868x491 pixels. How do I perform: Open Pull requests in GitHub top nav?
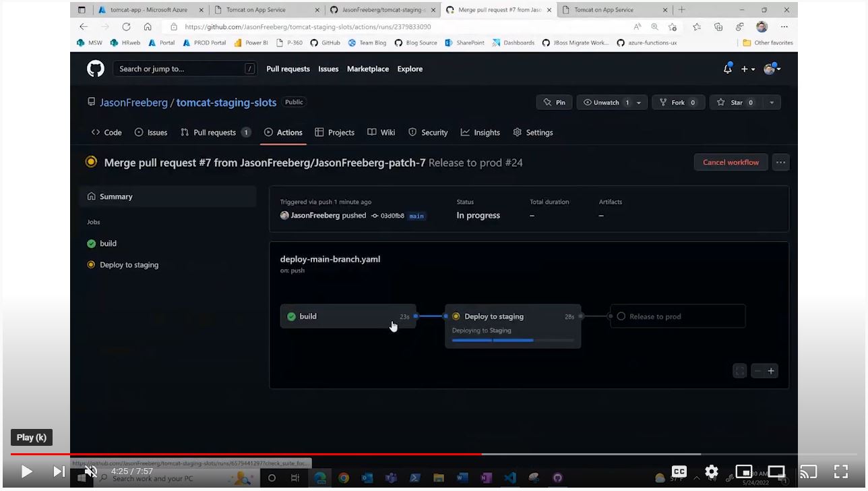pos(288,69)
